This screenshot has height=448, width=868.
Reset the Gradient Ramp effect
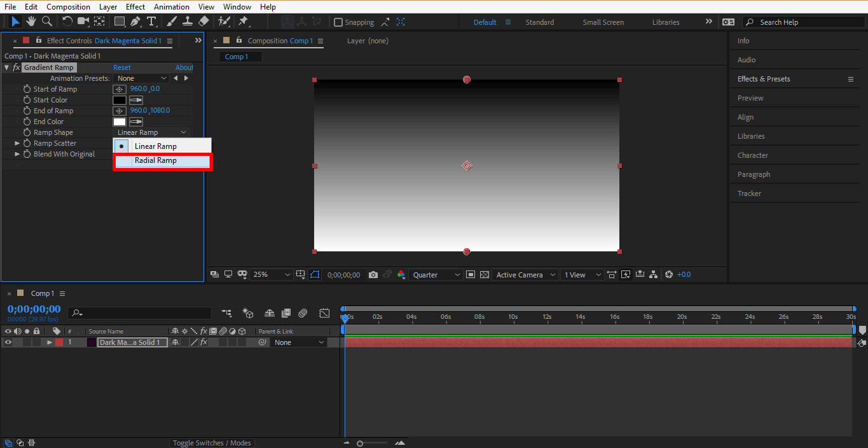click(x=121, y=67)
